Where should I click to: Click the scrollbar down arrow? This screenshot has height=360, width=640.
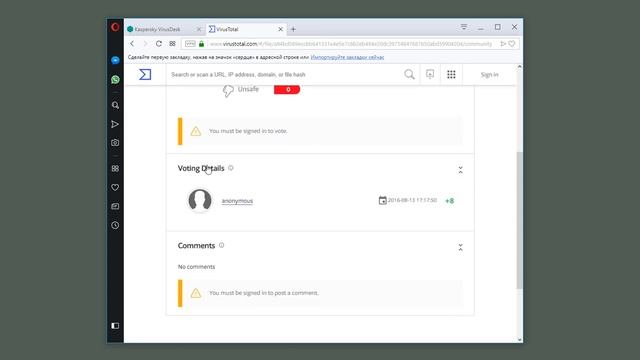[520, 339]
